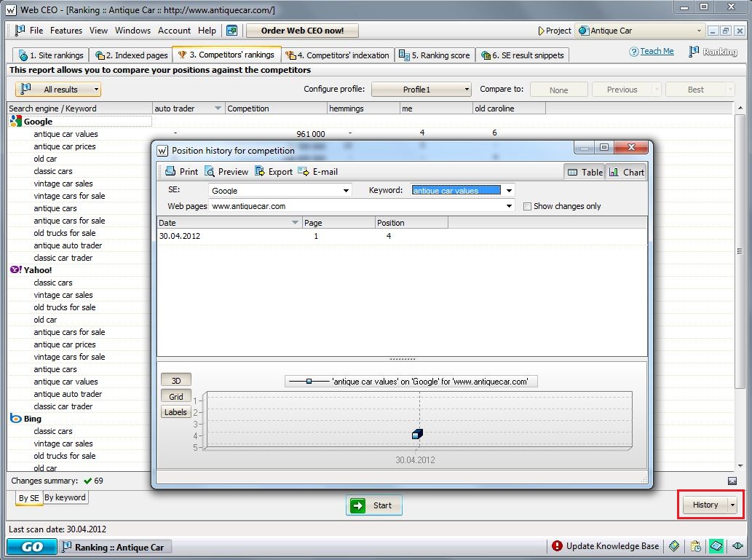Click the Compare to None button
The image size is (752, 560).
(559, 90)
